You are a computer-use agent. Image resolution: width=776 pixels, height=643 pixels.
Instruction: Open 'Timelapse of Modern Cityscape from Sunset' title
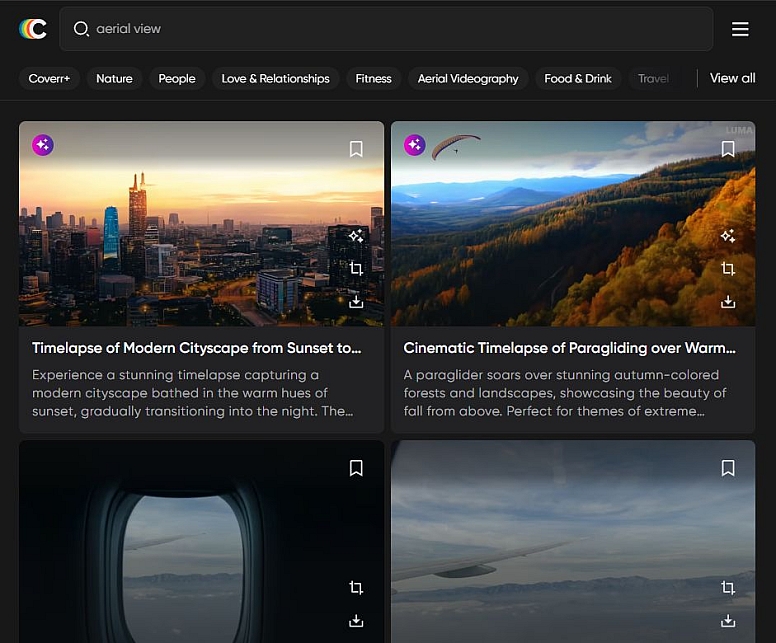pyautogui.click(x=196, y=348)
